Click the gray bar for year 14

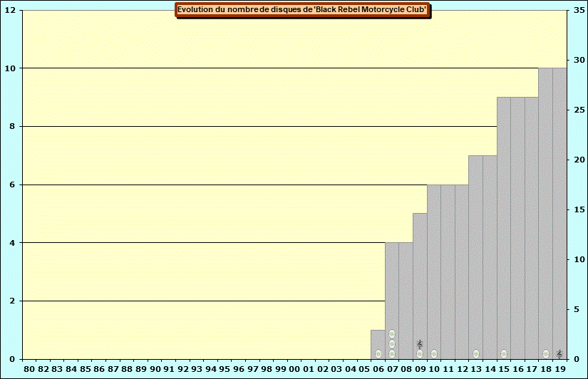tap(490, 256)
